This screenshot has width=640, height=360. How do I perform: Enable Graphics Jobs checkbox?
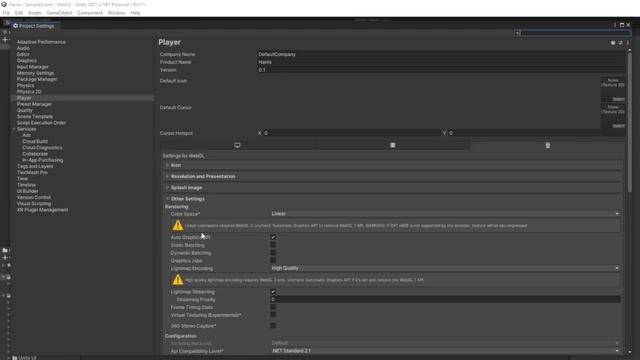(x=273, y=260)
